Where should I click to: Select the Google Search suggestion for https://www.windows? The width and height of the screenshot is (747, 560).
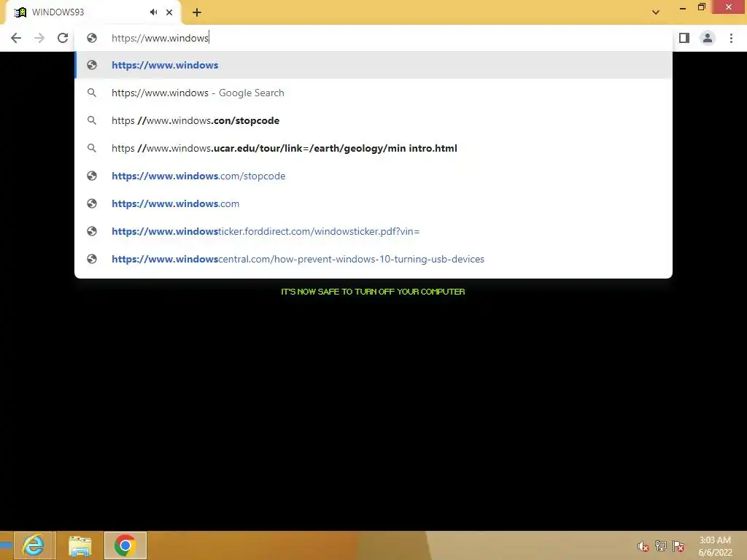coord(373,93)
